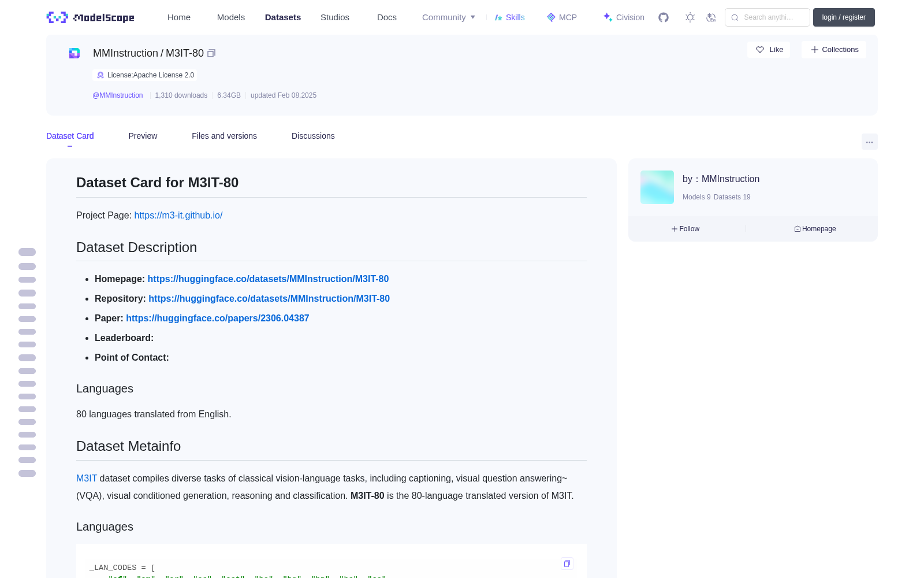Screen dimensions: 924x578
Task: Open the Homepage huggingface dataset link
Action: [x=268, y=279]
